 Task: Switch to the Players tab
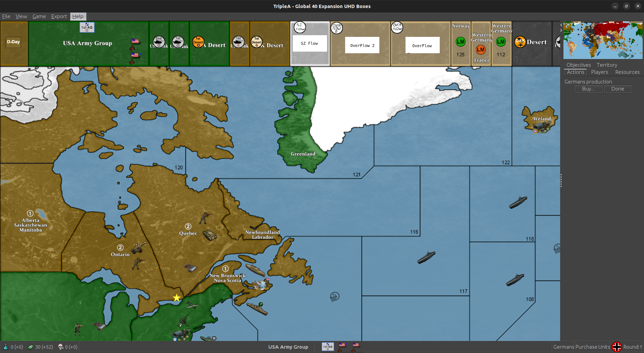[x=599, y=72]
